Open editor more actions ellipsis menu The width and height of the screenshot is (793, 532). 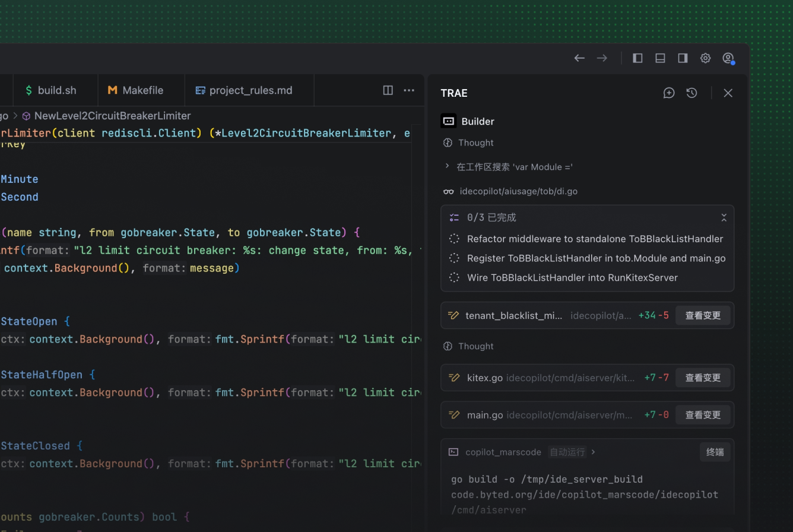pos(409,90)
